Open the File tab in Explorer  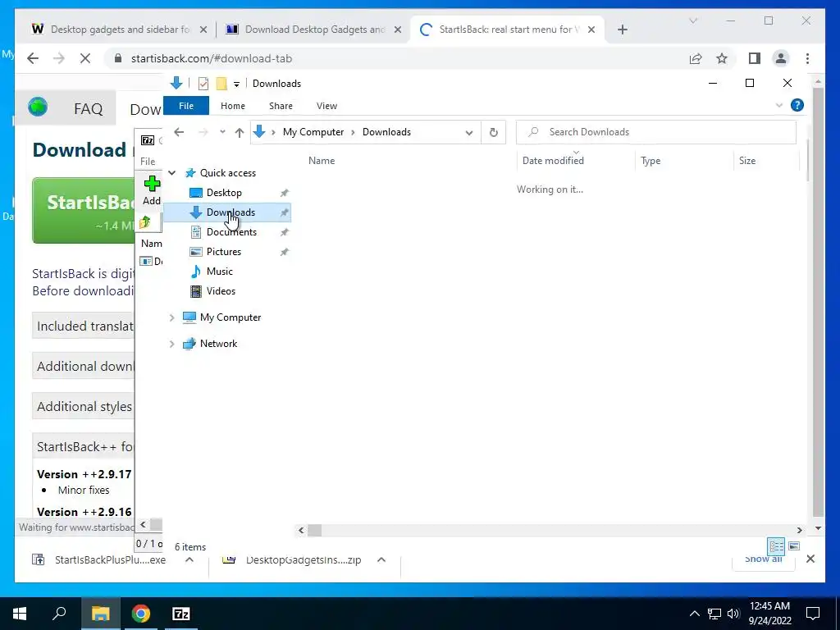click(x=186, y=106)
